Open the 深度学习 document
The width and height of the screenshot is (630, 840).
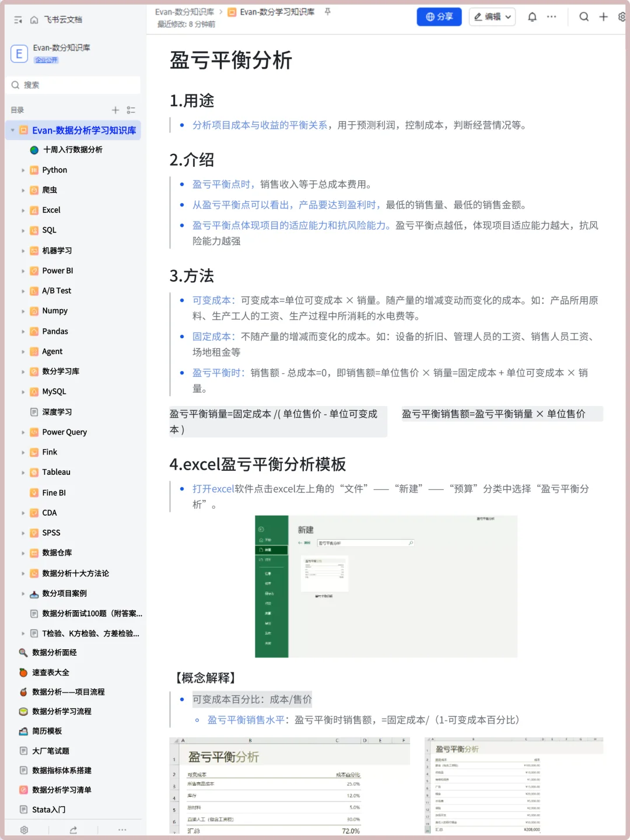pos(57,412)
